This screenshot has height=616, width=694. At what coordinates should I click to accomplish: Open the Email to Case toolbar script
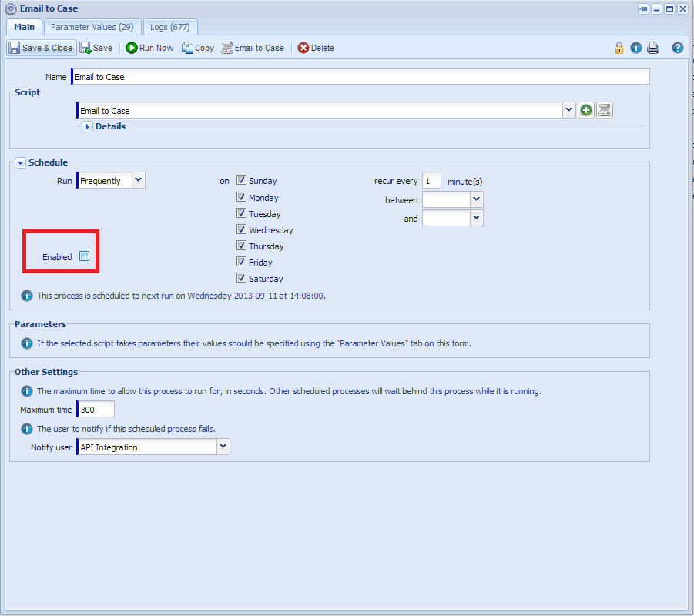(253, 48)
